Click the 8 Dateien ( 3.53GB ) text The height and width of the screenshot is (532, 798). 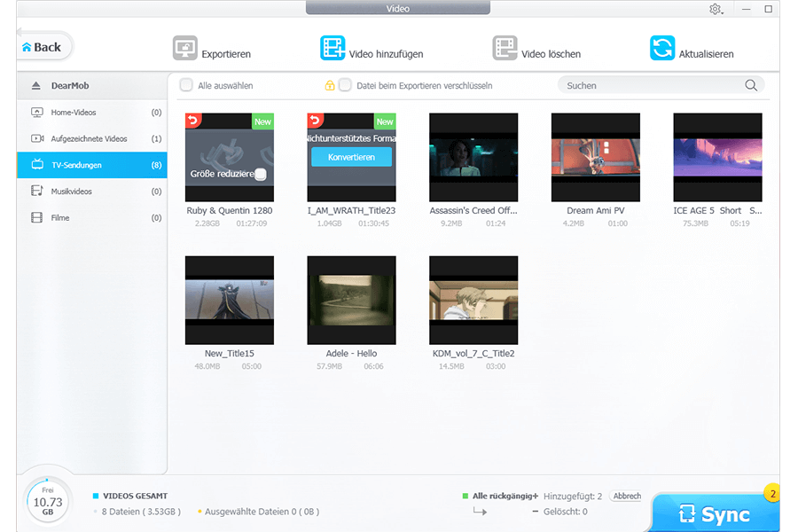[141, 512]
